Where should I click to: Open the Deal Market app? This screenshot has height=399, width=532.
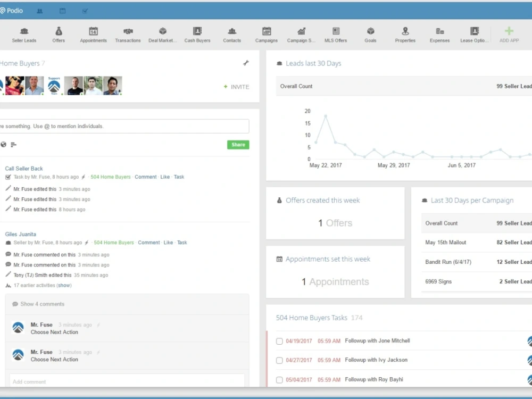[162, 35]
